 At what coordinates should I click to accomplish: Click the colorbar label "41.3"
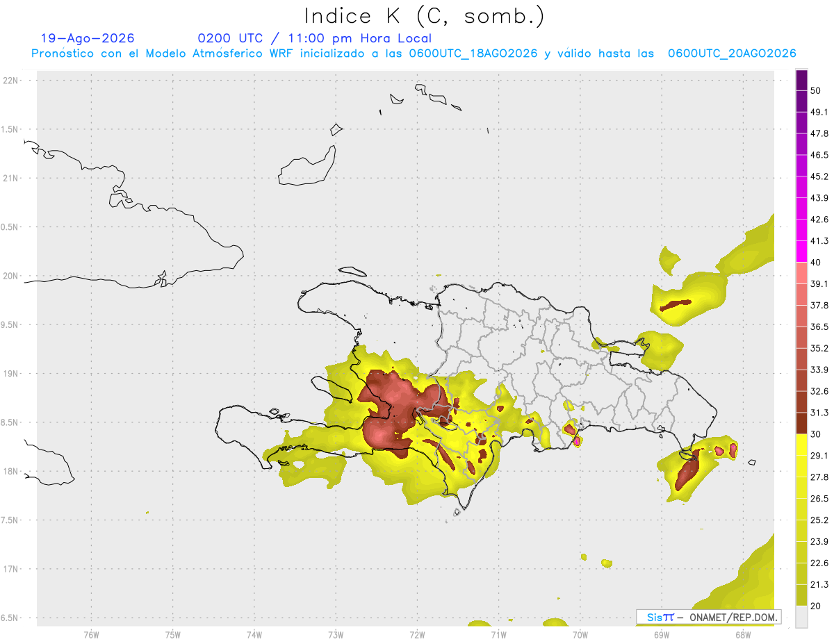click(819, 241)
